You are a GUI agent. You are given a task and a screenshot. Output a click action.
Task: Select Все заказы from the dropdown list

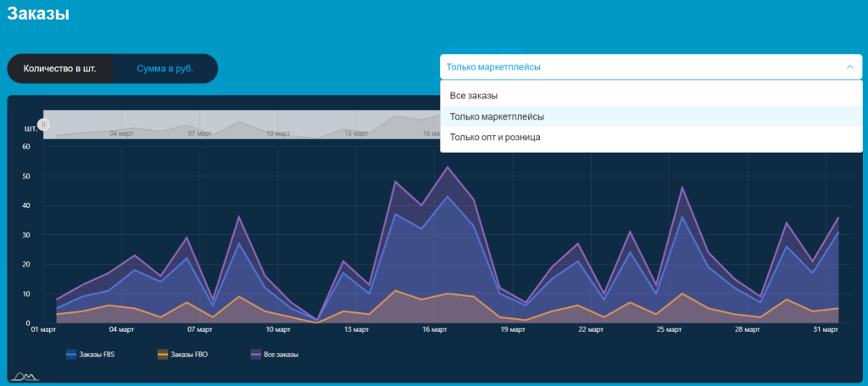tap(474, 96)
